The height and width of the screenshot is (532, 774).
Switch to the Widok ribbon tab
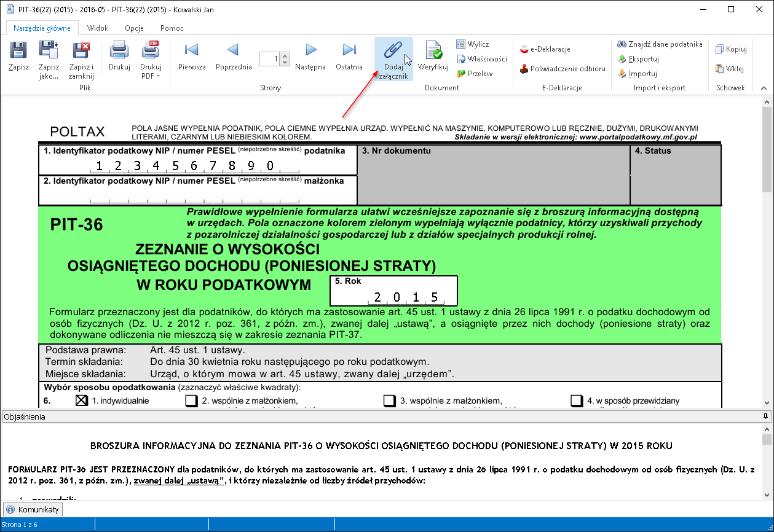pos(97,28)
